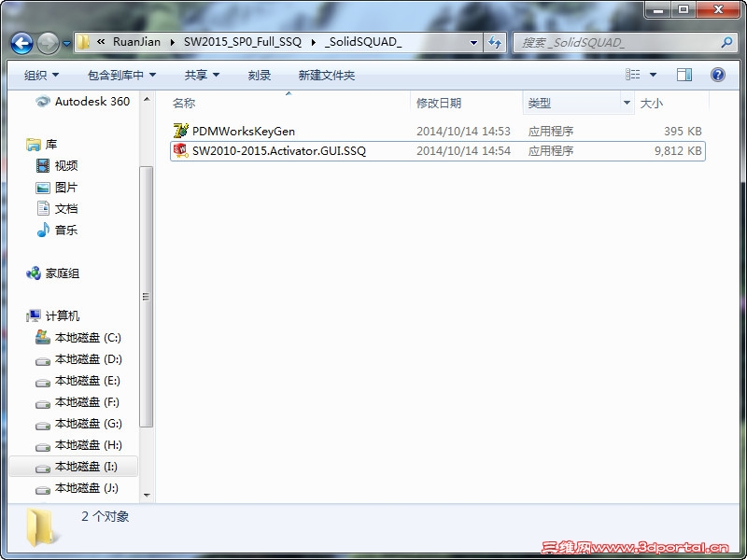Open 图片 library
Viewport: 747px width, 560px height.
click(57, 188)
